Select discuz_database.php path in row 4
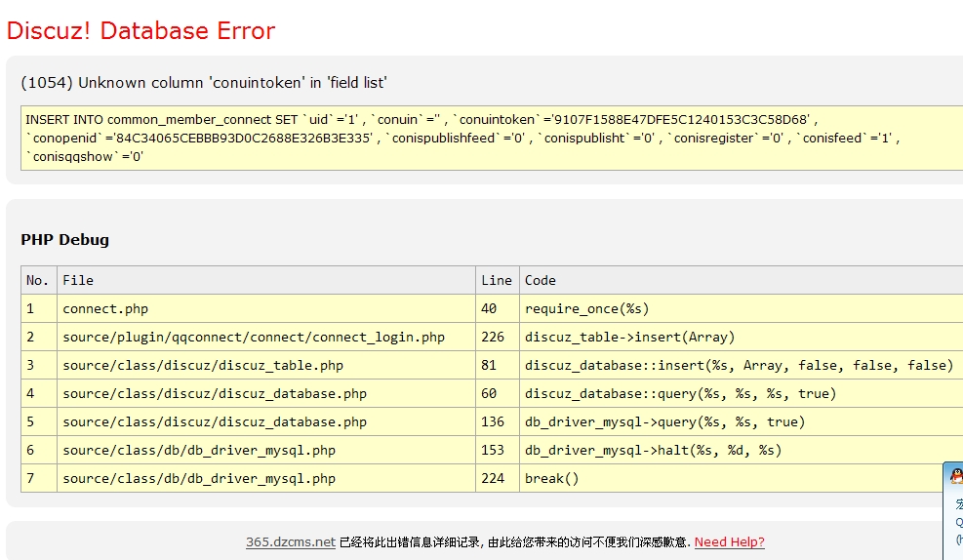The height and width of the screenshot is (560, 963). point(266,393)
